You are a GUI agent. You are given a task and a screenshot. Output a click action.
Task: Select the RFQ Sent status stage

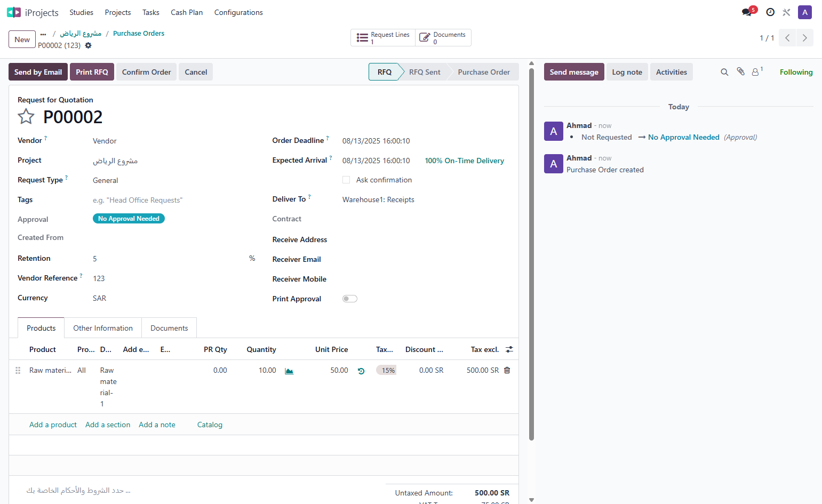(x=425, y=72)
